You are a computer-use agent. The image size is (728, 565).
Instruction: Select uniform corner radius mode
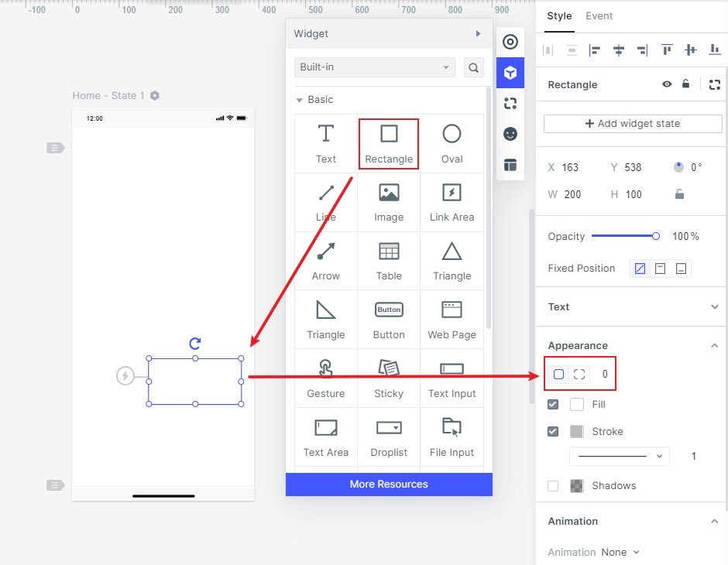(x=558, y=374)
